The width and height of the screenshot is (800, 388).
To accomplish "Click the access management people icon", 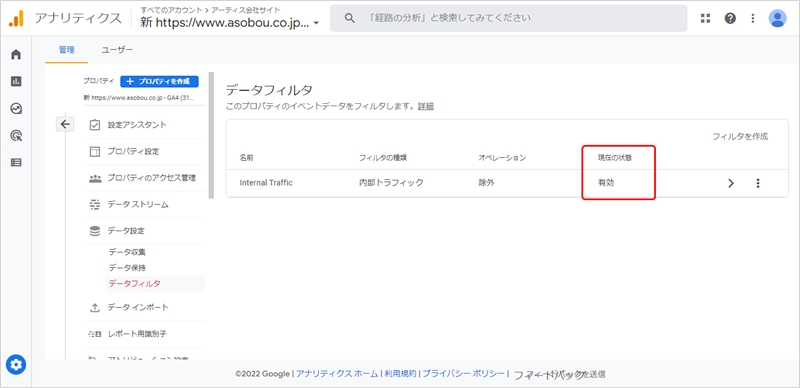I will point(94,178).
